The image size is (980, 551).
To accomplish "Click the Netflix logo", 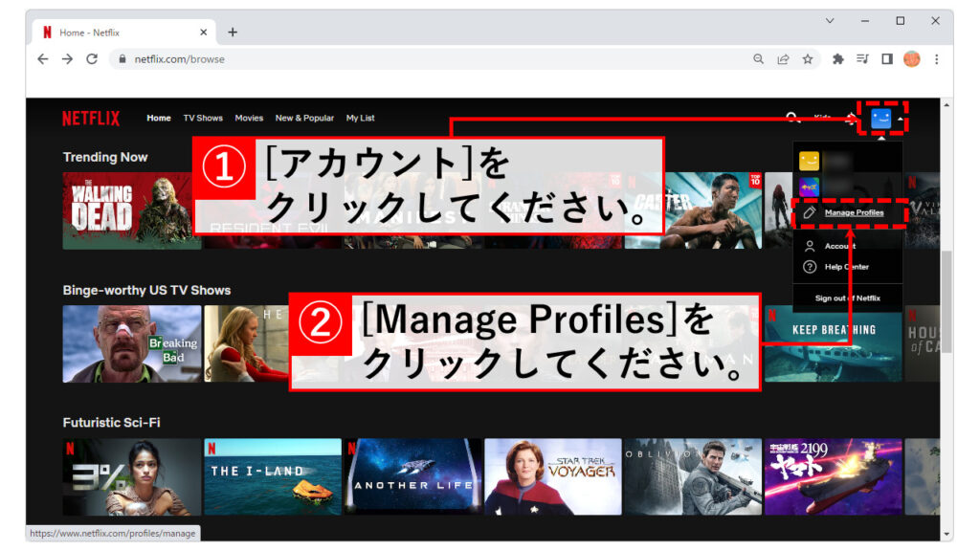I will (91, 119).
